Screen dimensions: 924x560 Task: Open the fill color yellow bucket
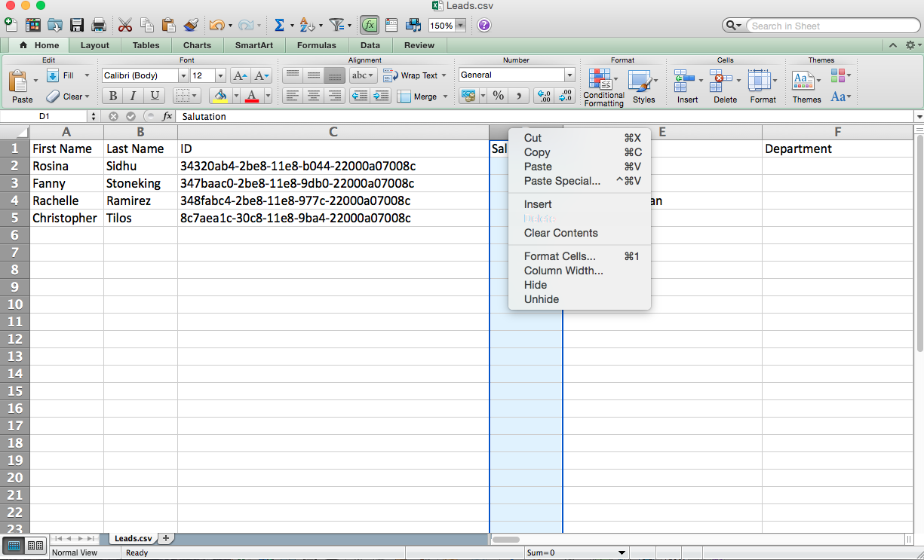pyautogui.click(x=220, y=96)
